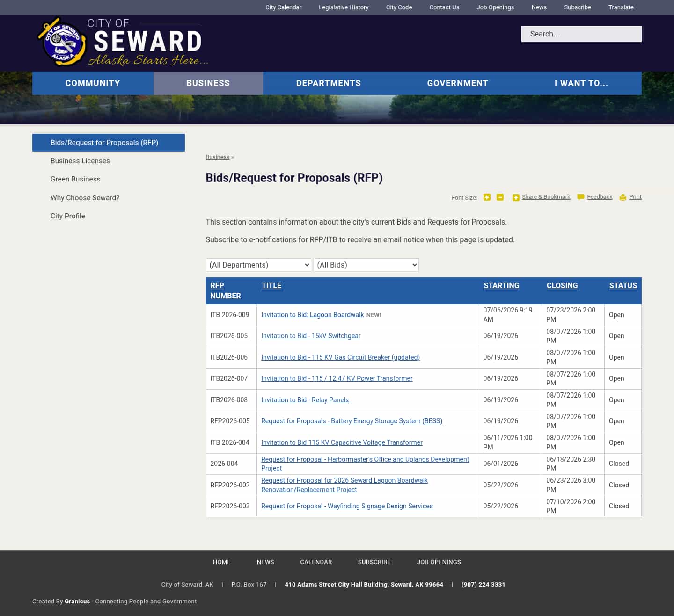Sort table by Title column
Viewport: 674px width, 616px height.
271,285
